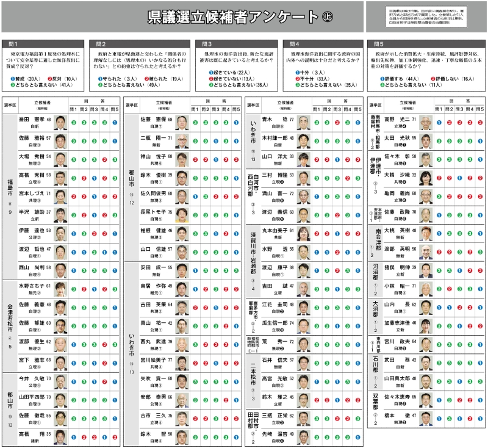Click 大場 秀樹's red 問4 answer circle
This screenshot has height=448, width=488.
[104, 160]
